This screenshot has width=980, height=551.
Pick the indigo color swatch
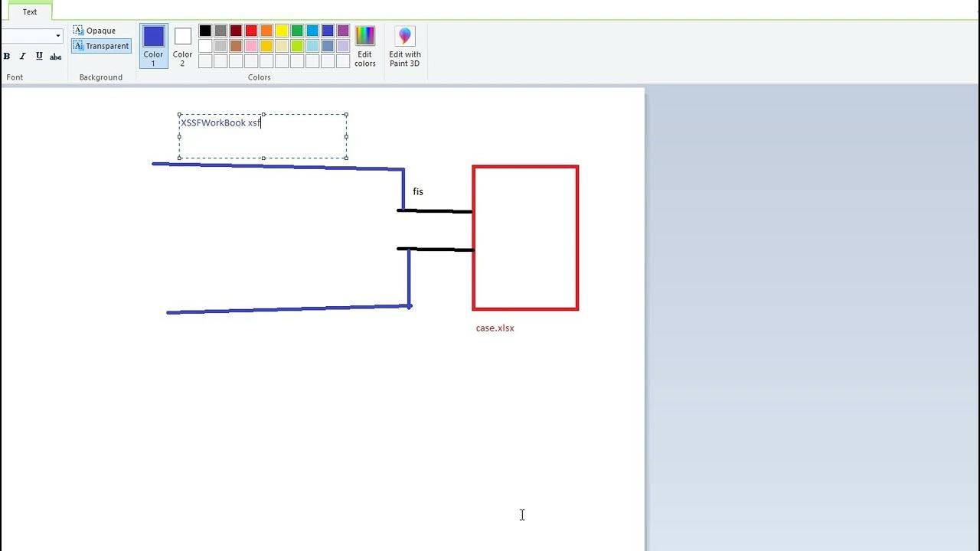tap(328, 31)
